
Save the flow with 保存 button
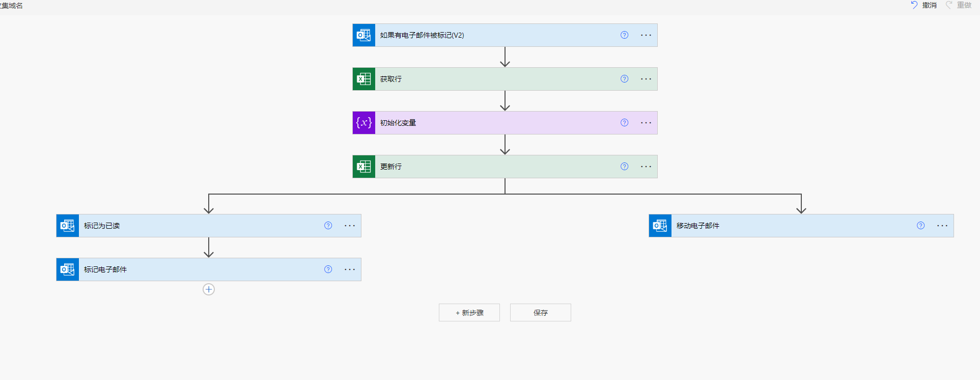tap(541, 313)
